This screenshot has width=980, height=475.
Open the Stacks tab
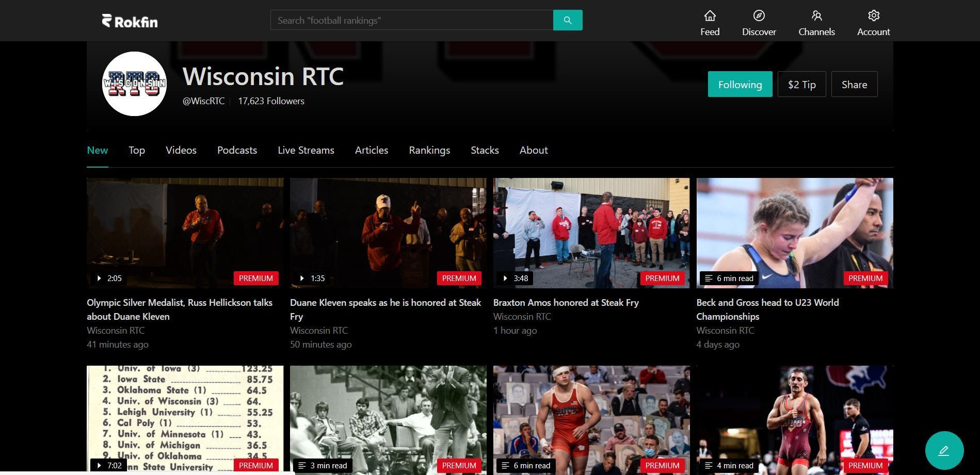point(485,150)
